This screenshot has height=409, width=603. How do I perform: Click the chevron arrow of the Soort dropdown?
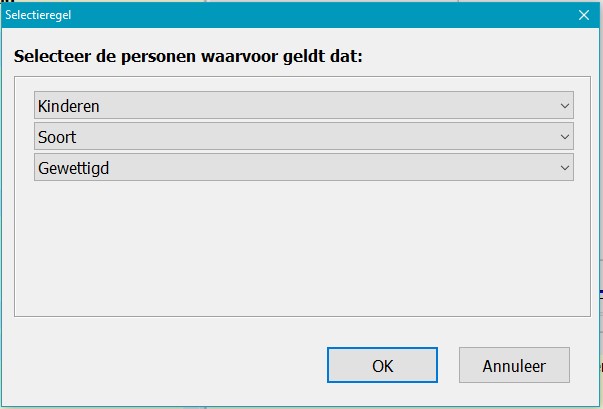click(565, 136)
